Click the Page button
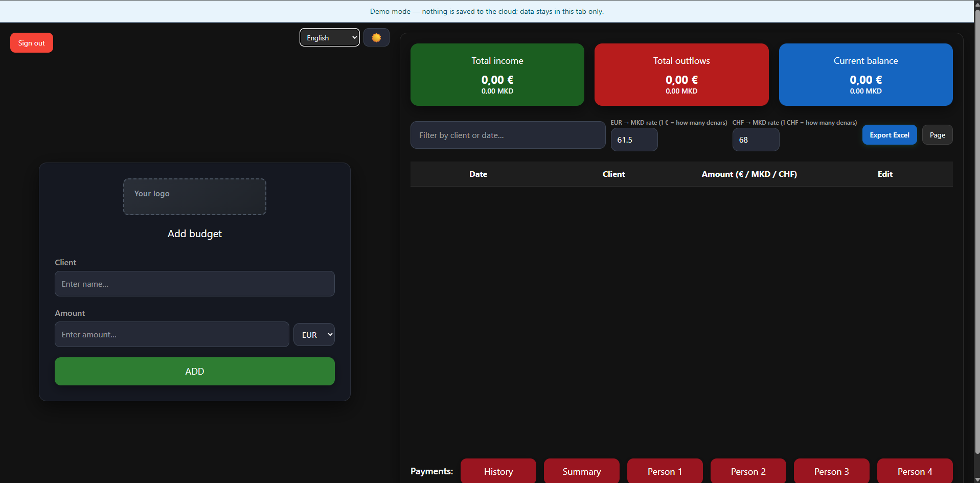This screenshot has height=483, width=980. 937,135
